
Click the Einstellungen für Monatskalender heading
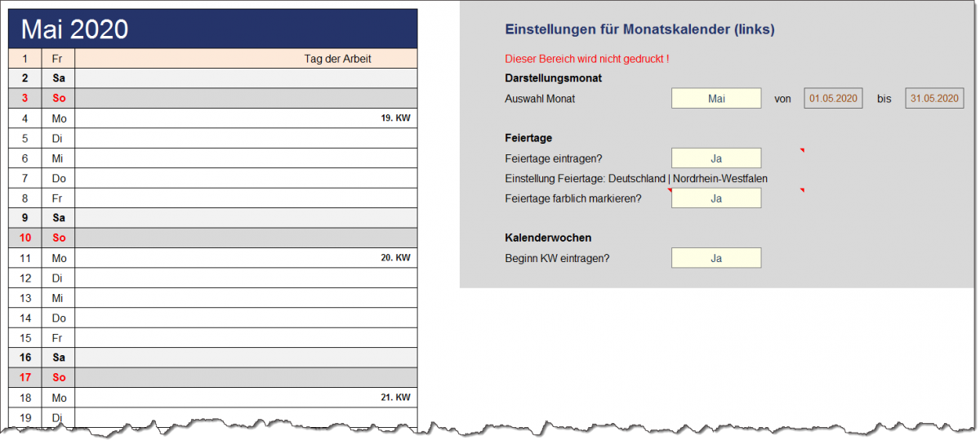point(639,29)
